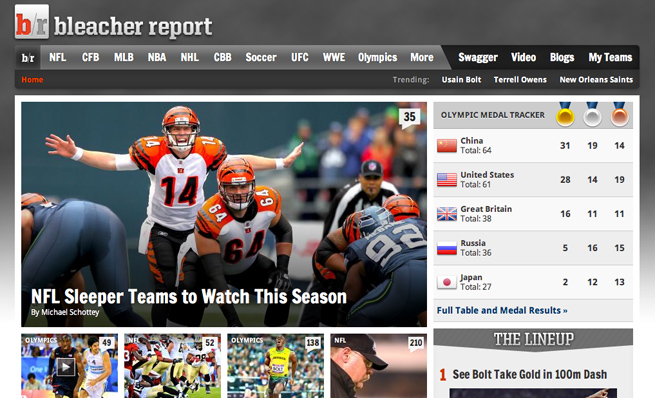Click trending topic Usain Bolt

coord(461,79)
